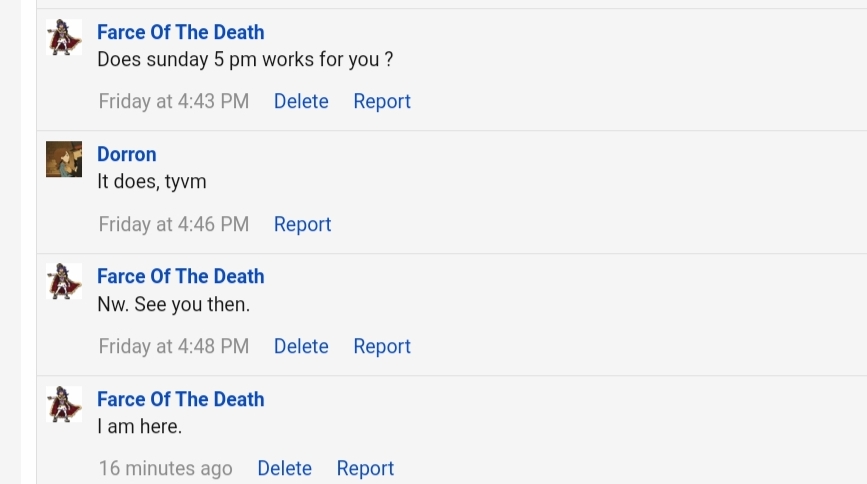
Task: Click the 'It does, tyvm' message text
Action: click(152, 182)
